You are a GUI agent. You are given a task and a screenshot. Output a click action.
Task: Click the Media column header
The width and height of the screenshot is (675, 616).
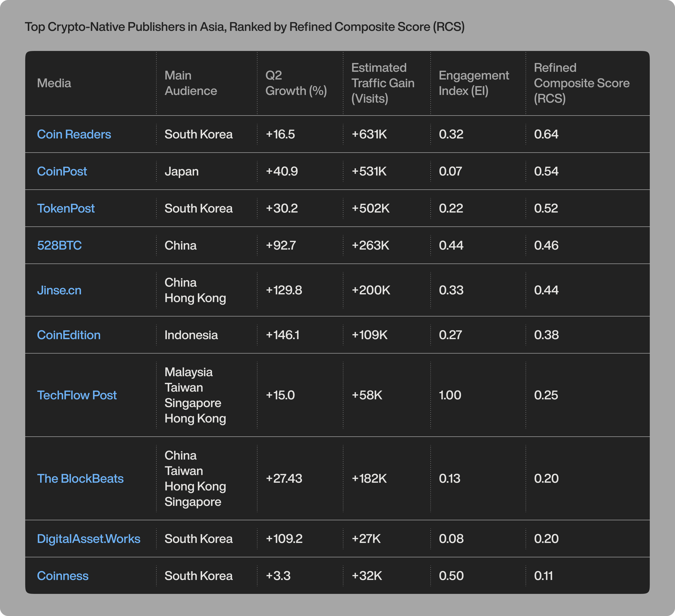54,83
